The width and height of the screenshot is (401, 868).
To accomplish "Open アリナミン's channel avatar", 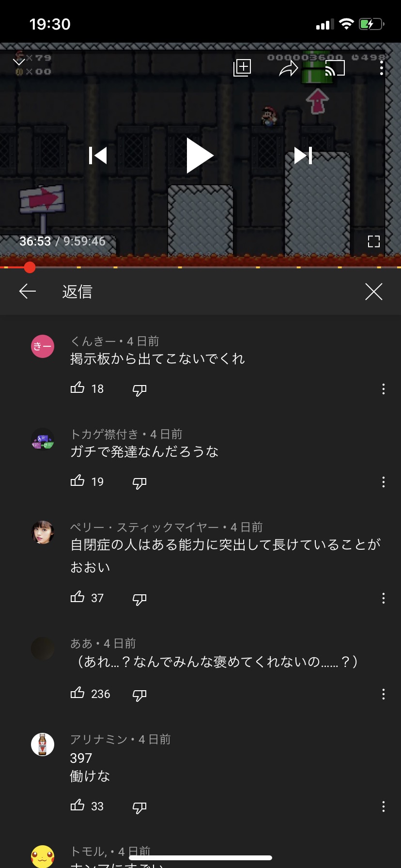I will 43,744.
